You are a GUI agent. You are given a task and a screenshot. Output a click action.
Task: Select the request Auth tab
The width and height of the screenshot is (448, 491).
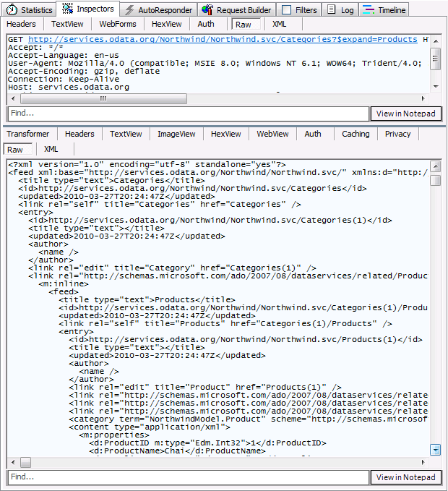click(x=206, y=24)
